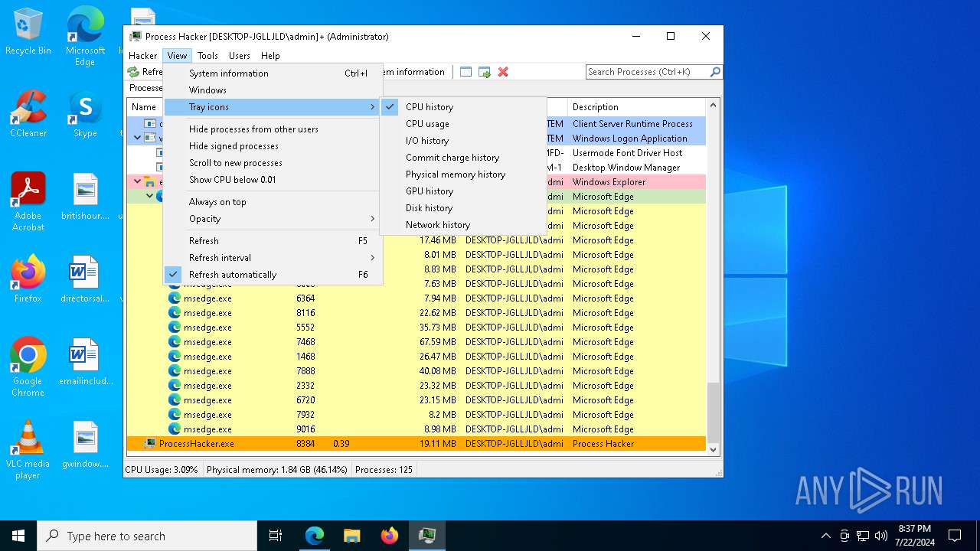Click the Refresh toolbar icon
Screen dimensions: 980x551
point(133,72)
